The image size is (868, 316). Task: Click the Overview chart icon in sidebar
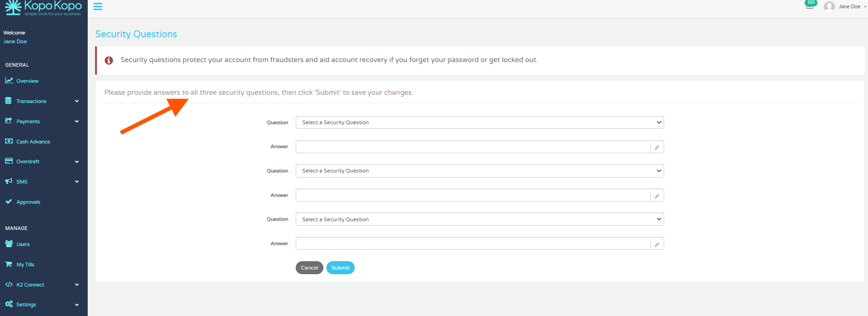(9, 80)
